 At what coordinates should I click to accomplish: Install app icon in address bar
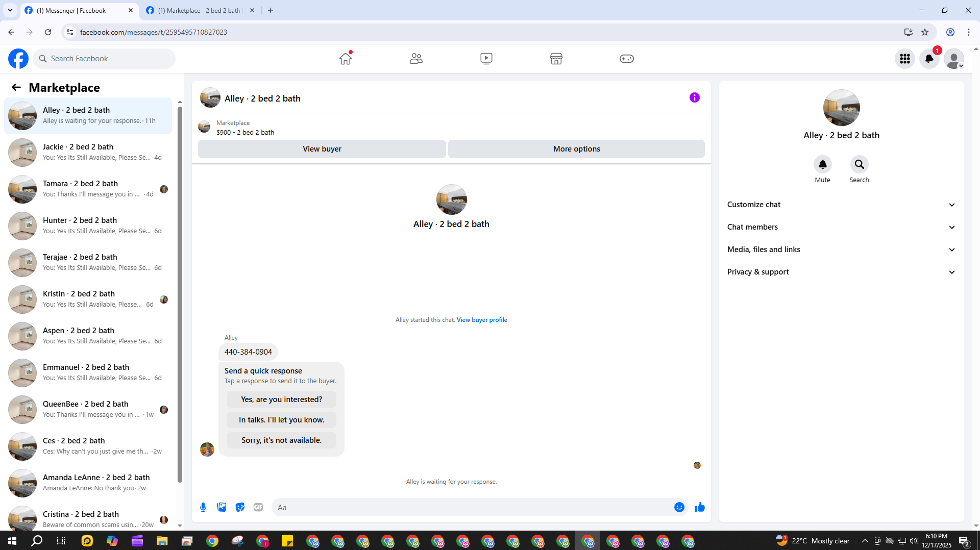pyautogui.click(x=908, y=32)
